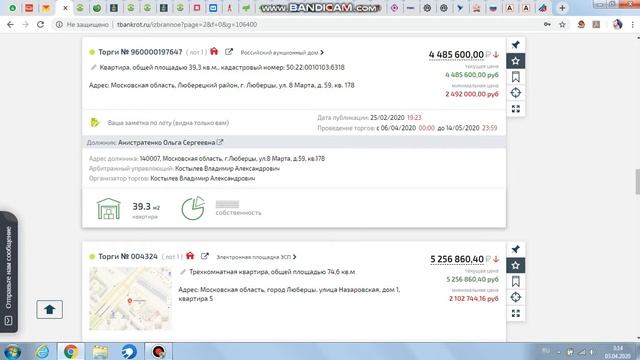Viewport: 640px width, 360px height.
Task: Click the target crosshair icon for lot 960000197647
Action: pyautogui.click(x=516, y=93)
